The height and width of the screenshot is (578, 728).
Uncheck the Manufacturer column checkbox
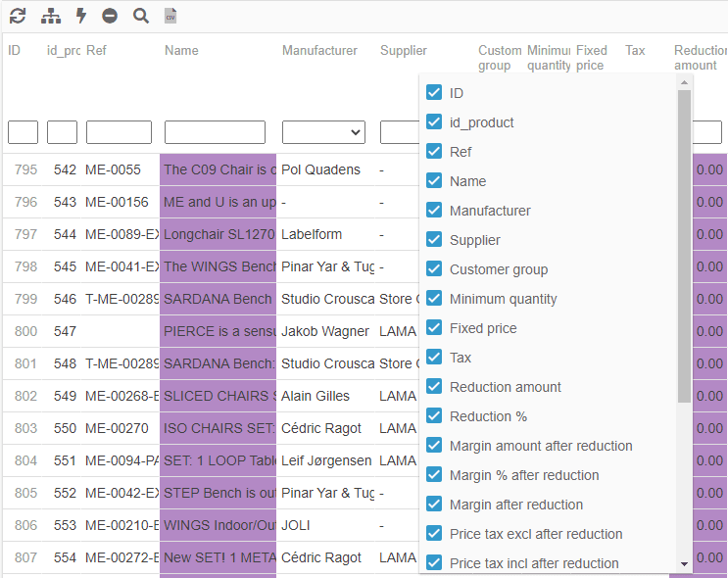point(434,211)
